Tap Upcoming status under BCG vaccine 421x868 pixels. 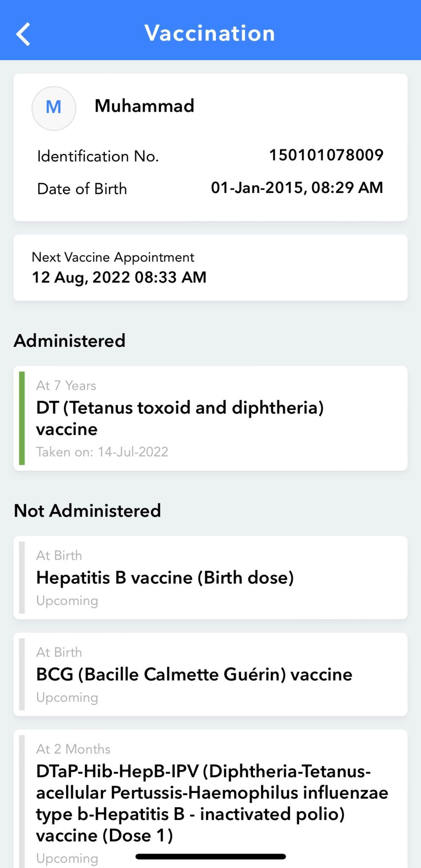click(x=67, y=697)
